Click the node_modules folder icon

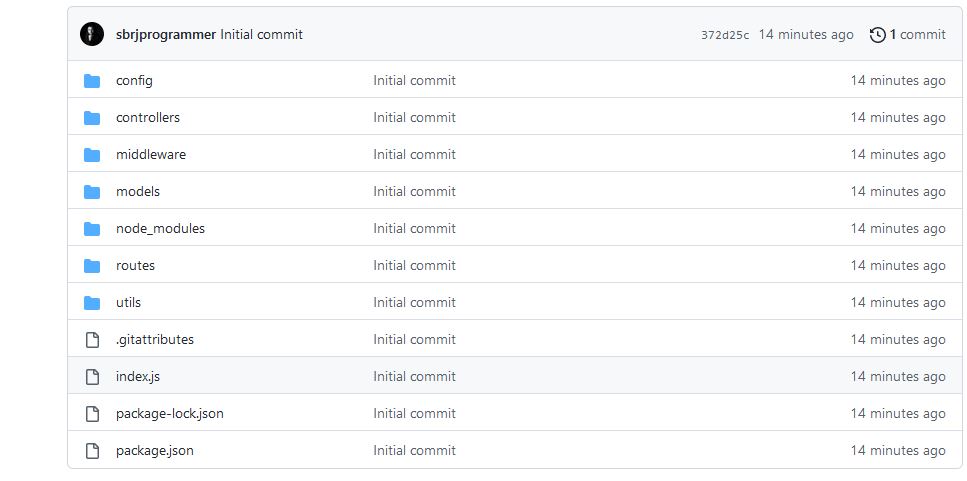click(x=92, y=228)
